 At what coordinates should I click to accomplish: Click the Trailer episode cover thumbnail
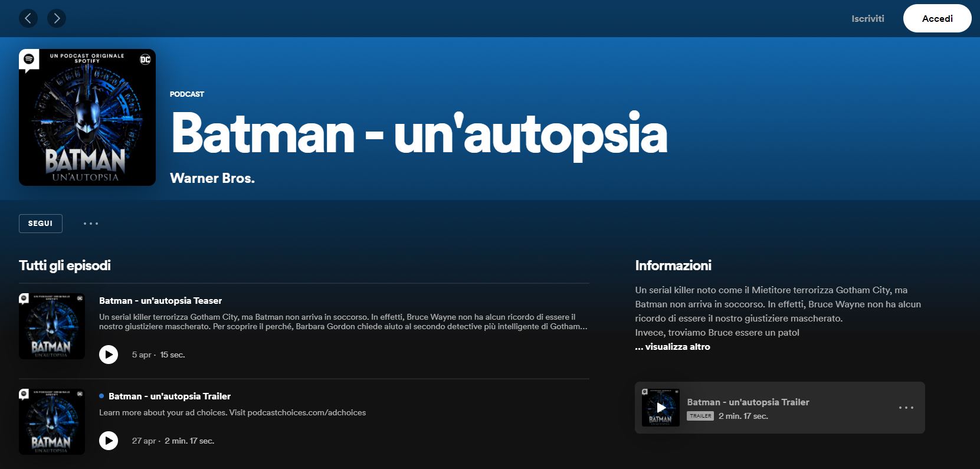coord(52,422)
